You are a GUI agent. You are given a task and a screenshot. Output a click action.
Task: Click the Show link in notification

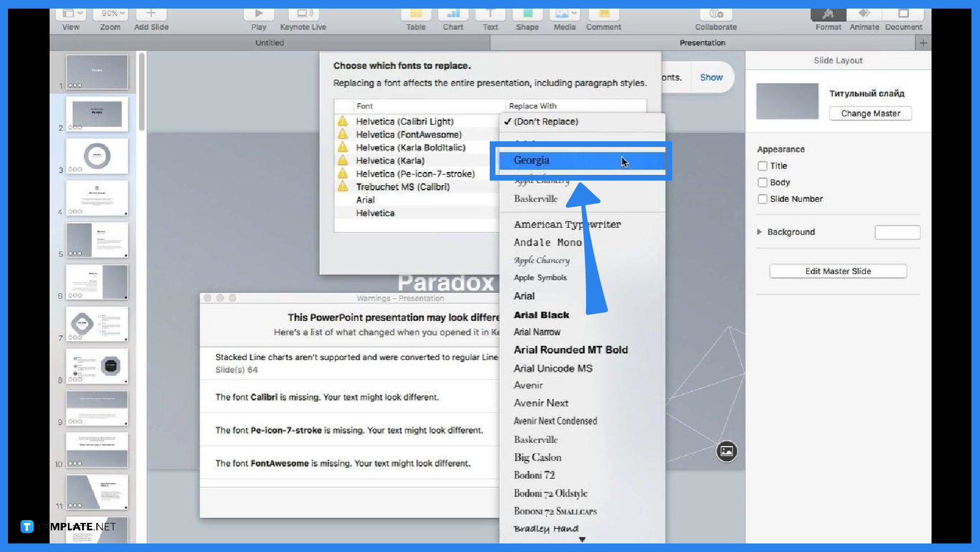coord(711,77)
